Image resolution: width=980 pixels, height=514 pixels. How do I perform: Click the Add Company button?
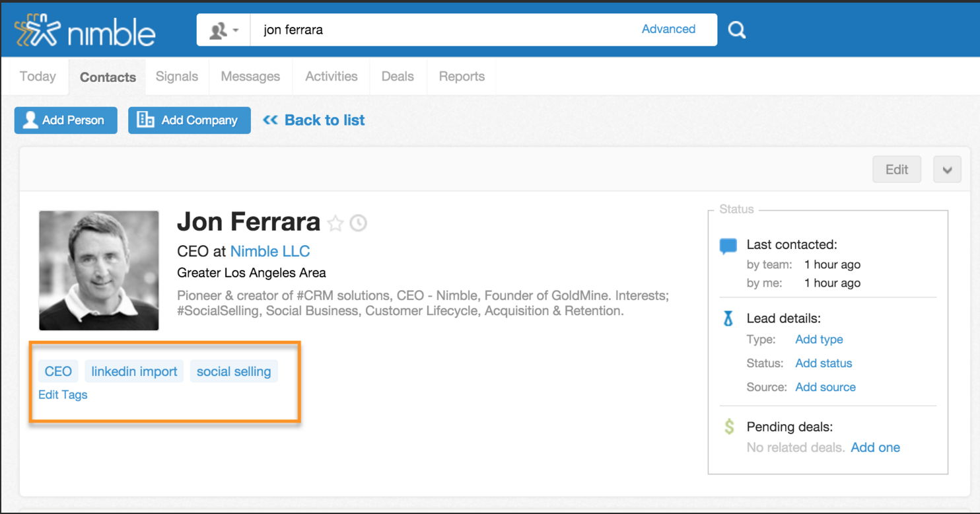[190, 120]
